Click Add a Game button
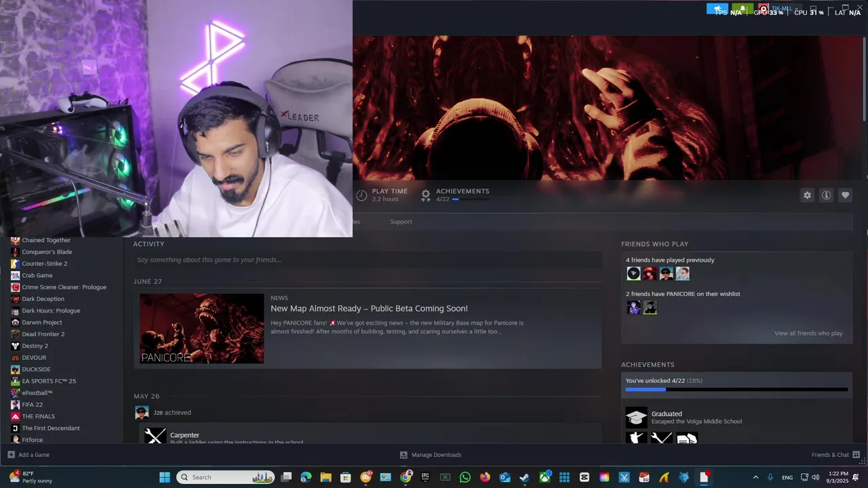 (28, 455)
